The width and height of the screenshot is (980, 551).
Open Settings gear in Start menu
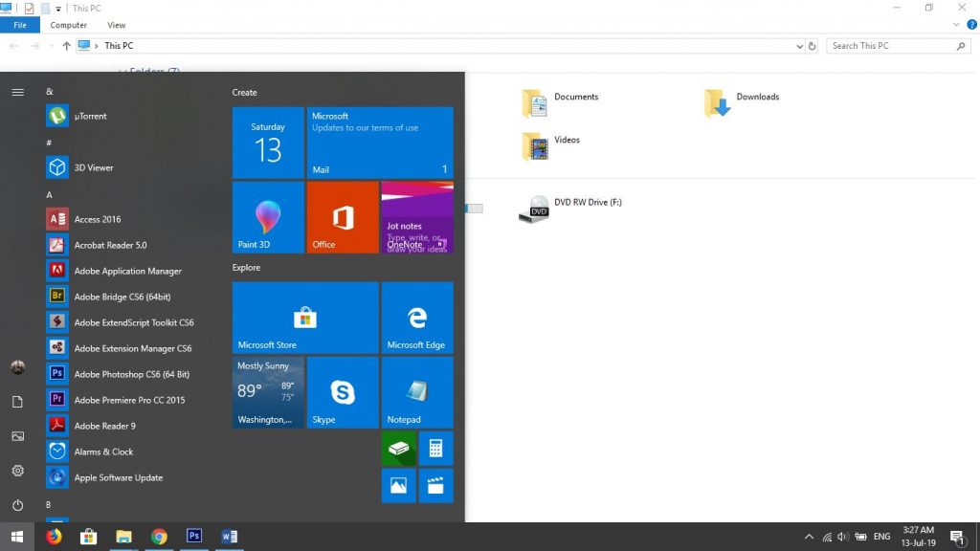coord(17,471)
